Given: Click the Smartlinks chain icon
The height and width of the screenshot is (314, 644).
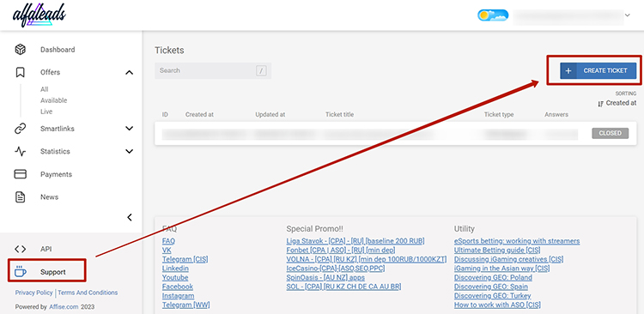Looking at the screenshot, I should coord(20,129).
